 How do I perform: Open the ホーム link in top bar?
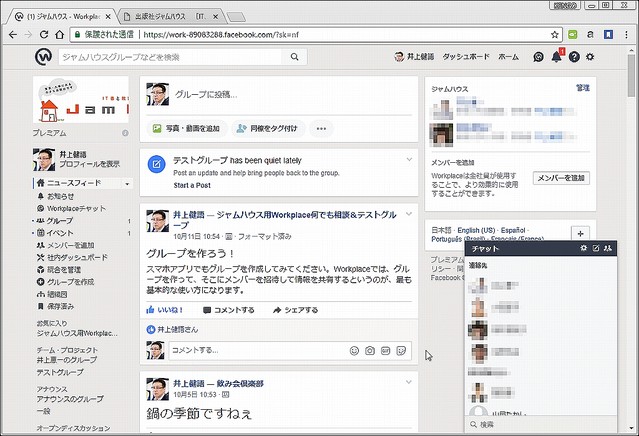tap(508, 57)
